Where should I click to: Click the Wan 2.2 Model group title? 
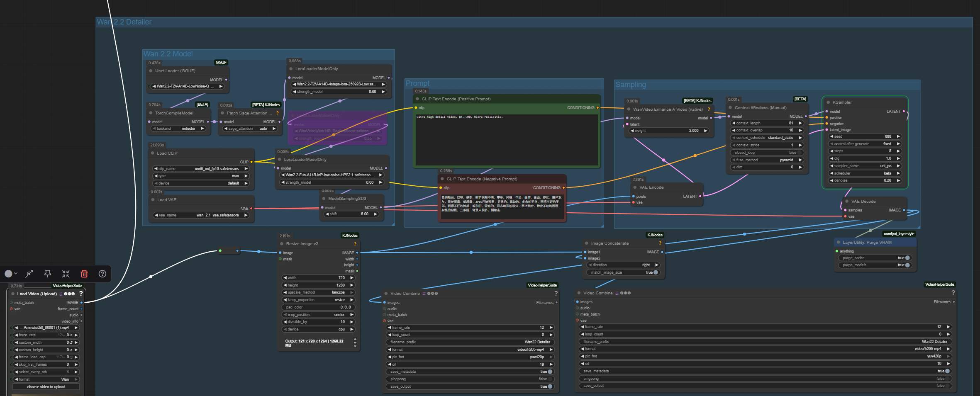[168, 54]
